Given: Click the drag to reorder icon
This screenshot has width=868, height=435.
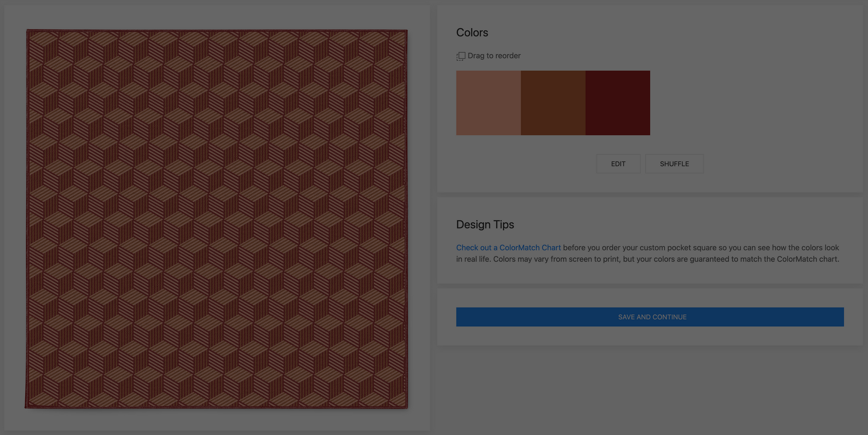Looking at the screenshot, I should tap(460, 56).
